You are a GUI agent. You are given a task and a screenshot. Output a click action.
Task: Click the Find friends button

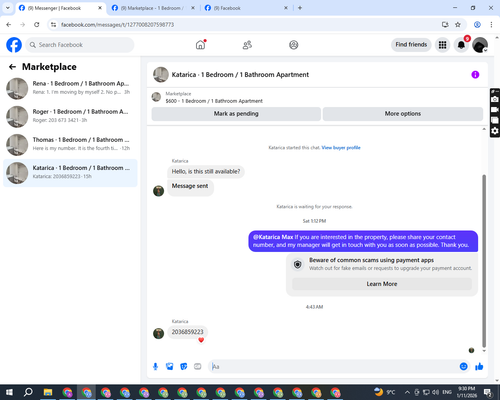click(411, 45)
